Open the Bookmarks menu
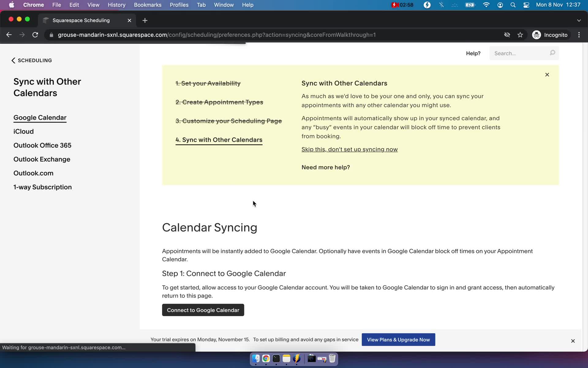Image resolution: width=588 pixels, height=368 pixels. pos(148,5)
